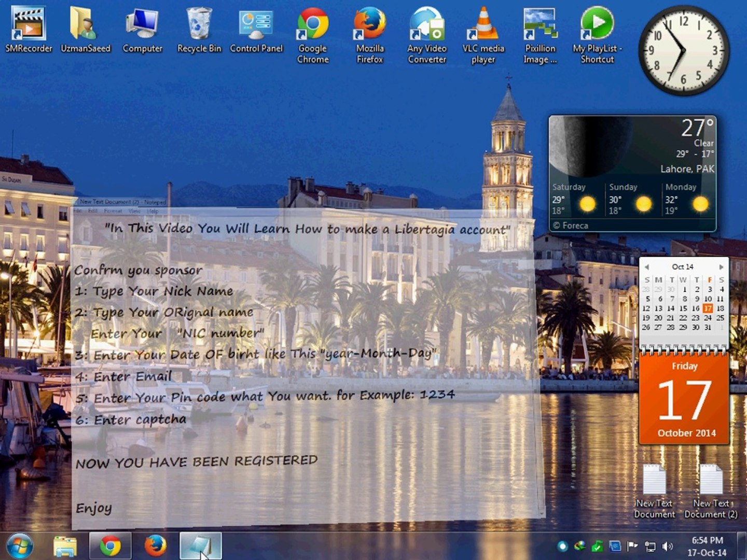Click the blue gear tray icon
The height and width of the screenshot is (560, 747).
pos(615,546)
